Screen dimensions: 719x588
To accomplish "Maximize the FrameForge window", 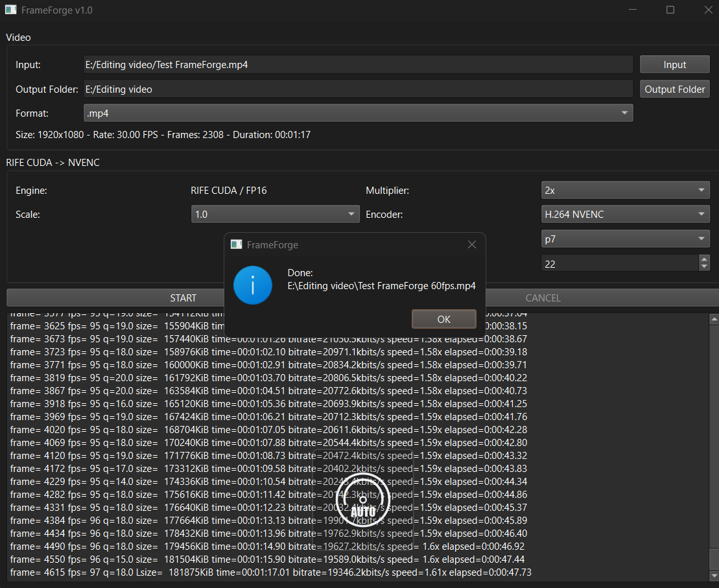I will pos(670,10).
